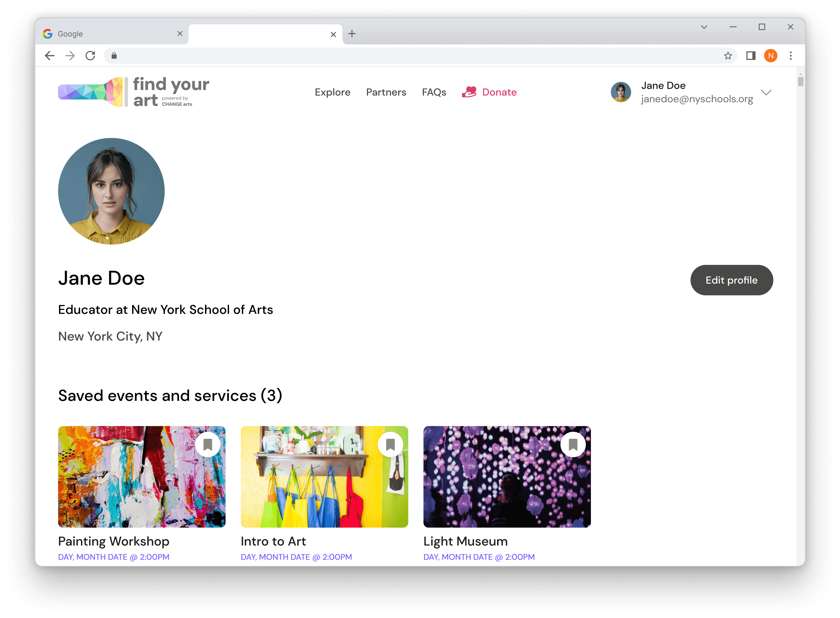Unsave the Painting Workshop bookmark
The height and width of the screenshot is (618, 840).
click(x=207, y=444)
